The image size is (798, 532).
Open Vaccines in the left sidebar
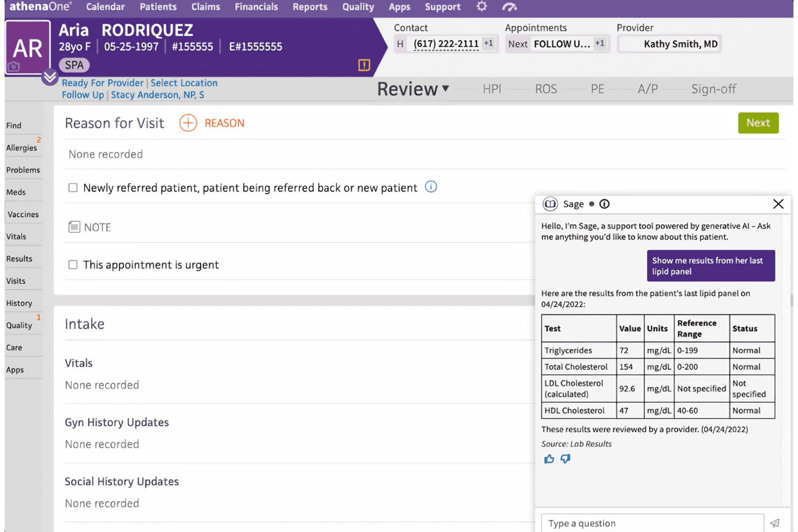tap(23, 214)
